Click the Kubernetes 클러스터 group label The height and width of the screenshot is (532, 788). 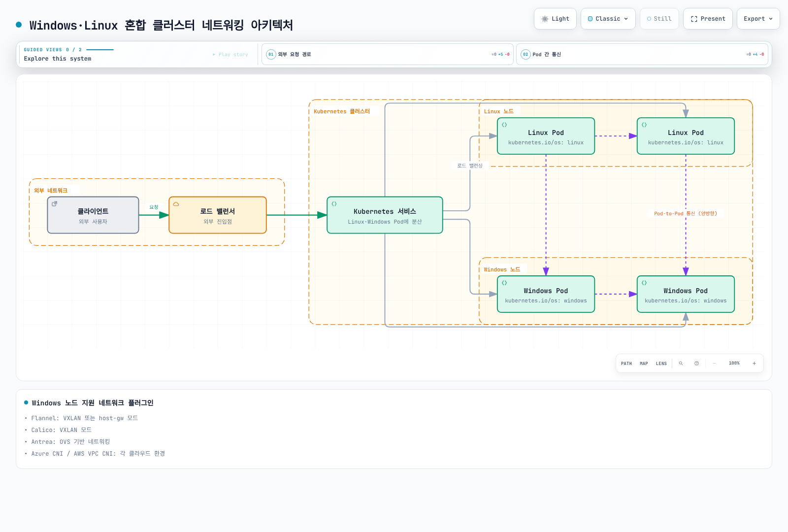coord(342,112)
